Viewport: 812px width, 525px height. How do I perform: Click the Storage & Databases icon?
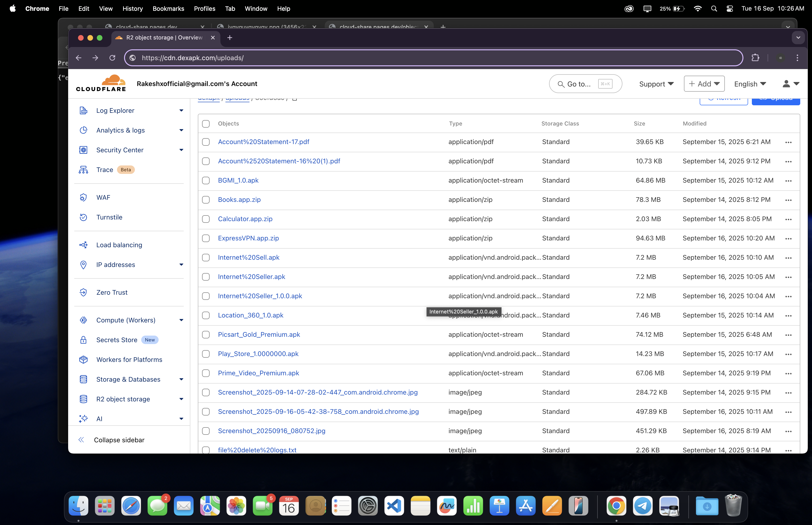(x=83, y=380)
